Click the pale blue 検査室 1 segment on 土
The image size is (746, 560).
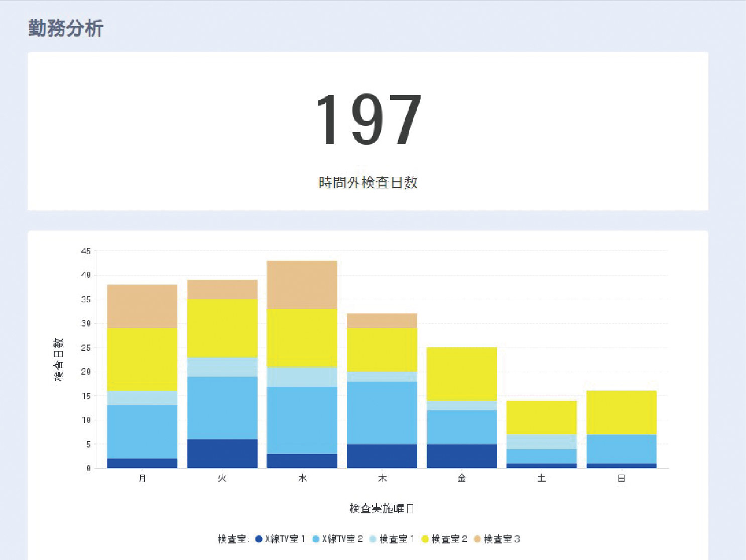click(x=541, y=441)
